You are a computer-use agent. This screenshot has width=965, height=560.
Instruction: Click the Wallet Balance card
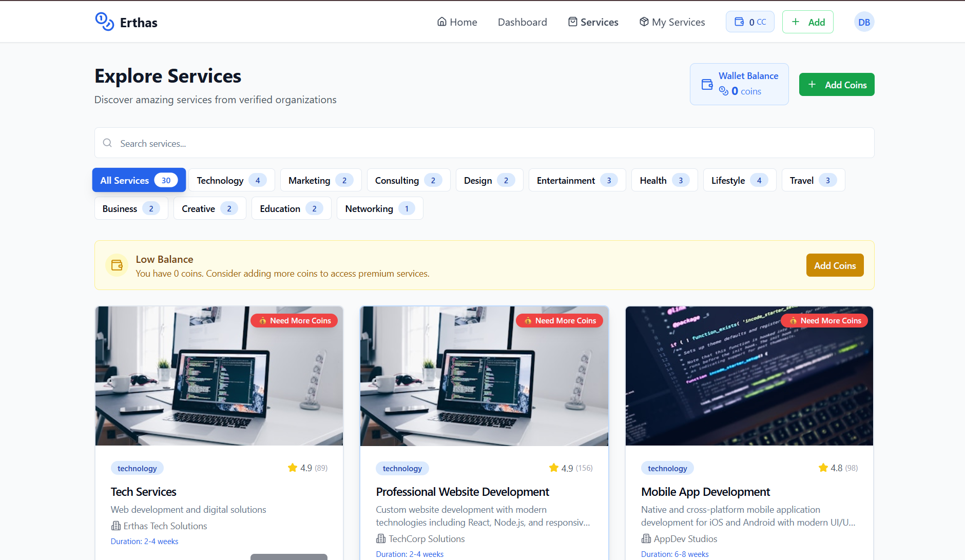pyautogui.click(x=739, y=84)
